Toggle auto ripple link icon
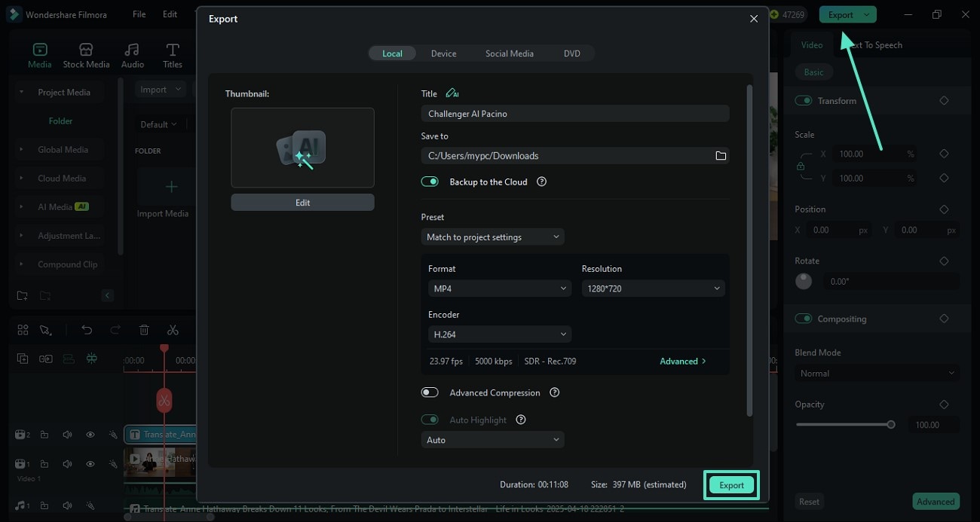The height and width of the screenshot is (522, 980). (46, 359)
